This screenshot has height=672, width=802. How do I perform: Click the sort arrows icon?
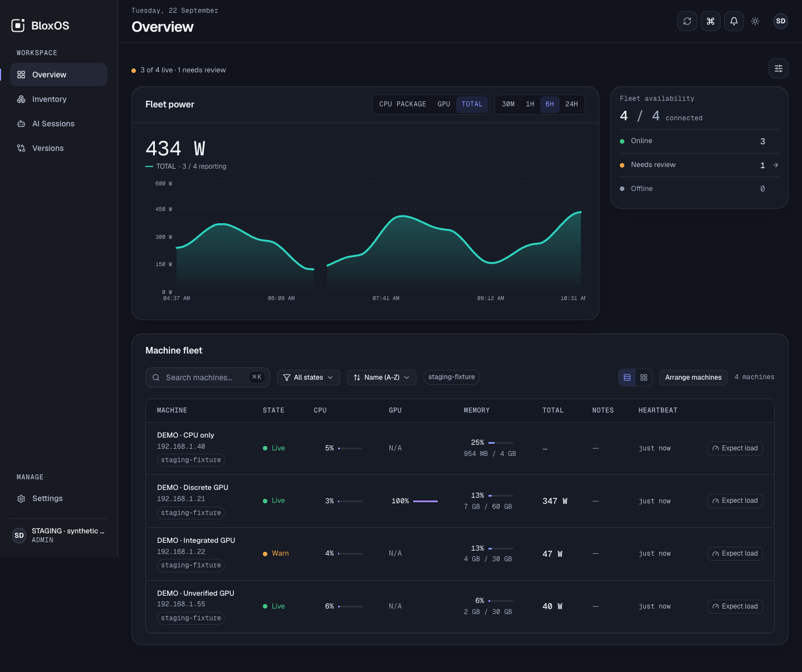pos(357,377)
